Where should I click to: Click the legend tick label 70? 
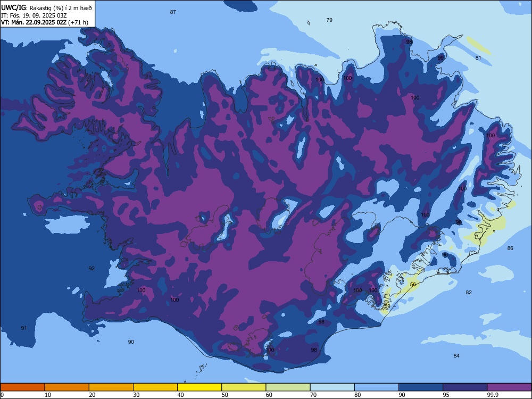click(x=313, y=395)
